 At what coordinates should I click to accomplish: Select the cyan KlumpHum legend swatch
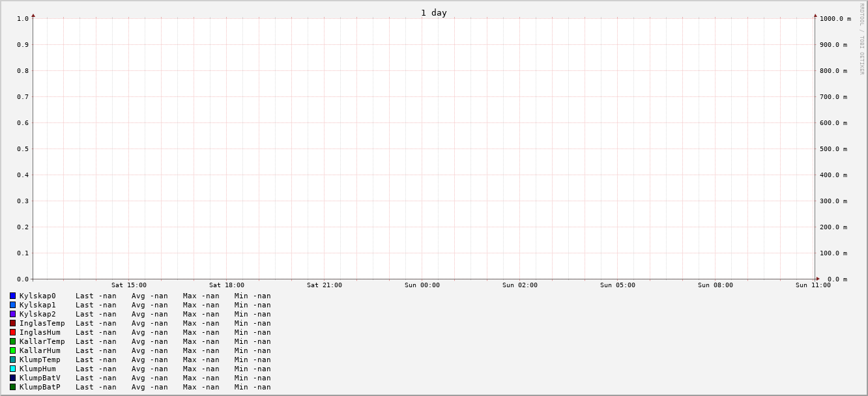click(x=12, y=369)
